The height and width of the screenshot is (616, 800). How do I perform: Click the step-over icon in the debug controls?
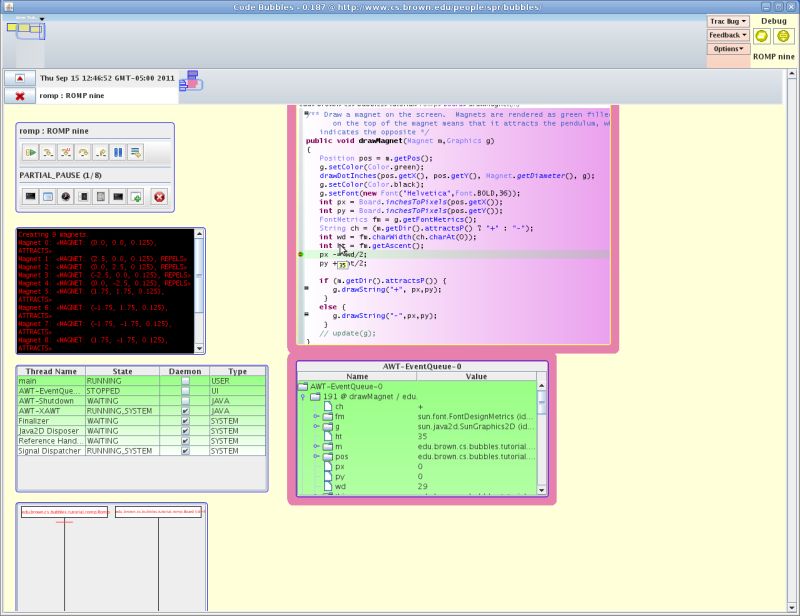pyautogui.click(x=65, y=153)
